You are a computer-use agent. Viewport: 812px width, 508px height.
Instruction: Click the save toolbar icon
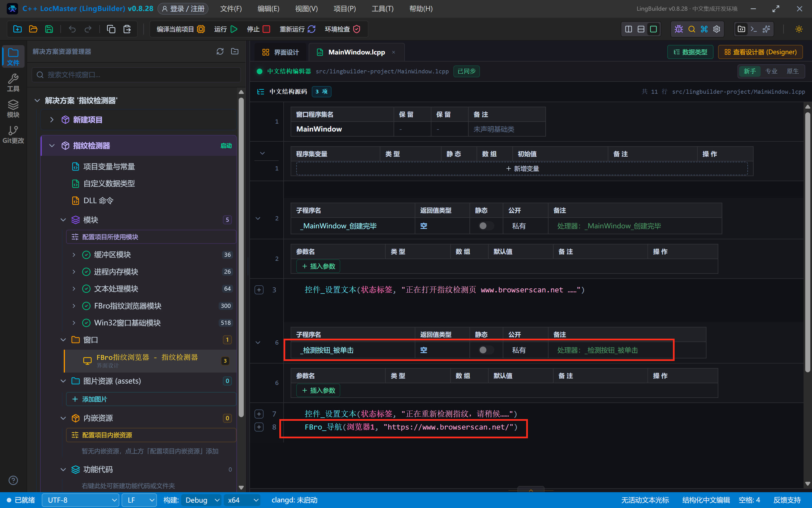coord(49,29)
